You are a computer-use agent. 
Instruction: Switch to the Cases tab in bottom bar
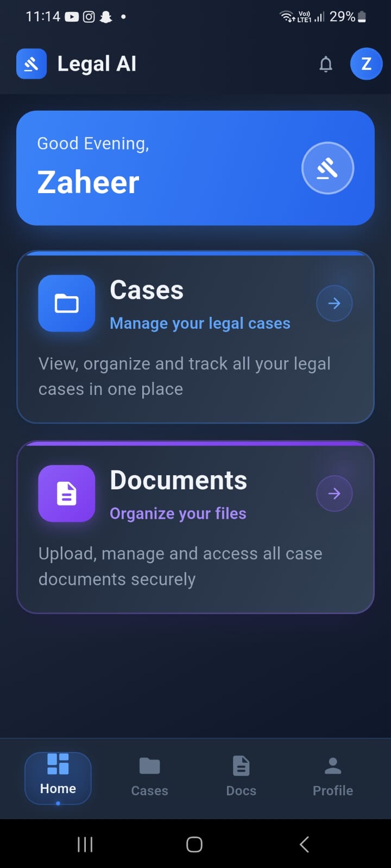tap(149, 778)
